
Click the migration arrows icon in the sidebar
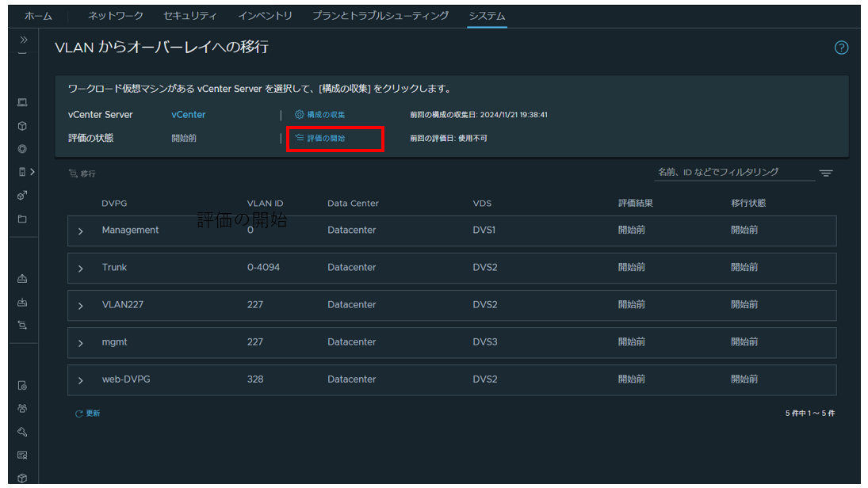(22, 326)
